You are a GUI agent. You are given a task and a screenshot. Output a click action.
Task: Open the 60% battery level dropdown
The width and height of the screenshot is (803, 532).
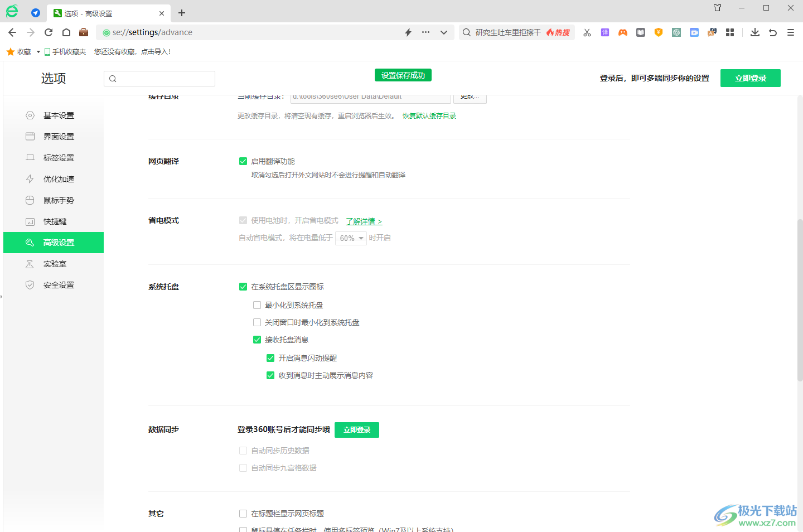point(351,238)
